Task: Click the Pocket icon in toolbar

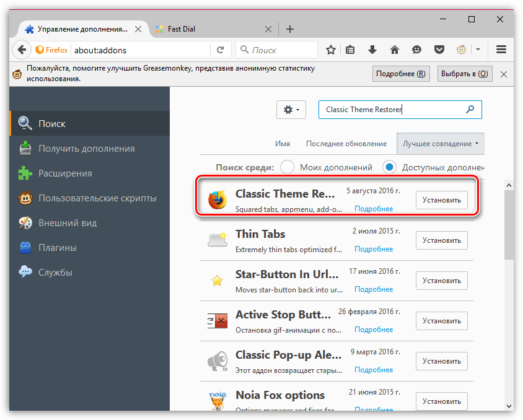Action: (x=439, y=50)
